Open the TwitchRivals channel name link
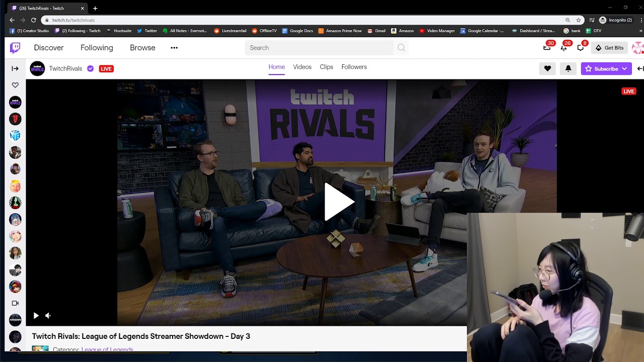 tap(65, 69)
